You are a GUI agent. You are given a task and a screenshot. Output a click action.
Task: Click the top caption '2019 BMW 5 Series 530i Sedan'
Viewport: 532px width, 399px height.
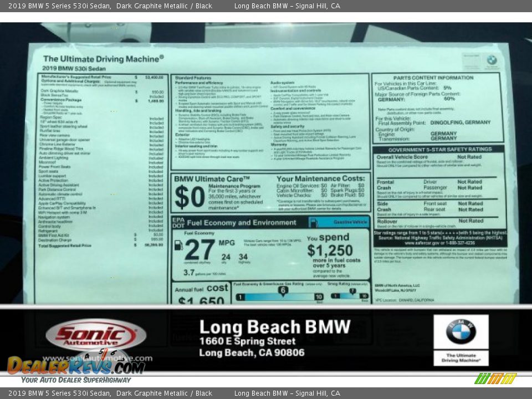point(59,6)
